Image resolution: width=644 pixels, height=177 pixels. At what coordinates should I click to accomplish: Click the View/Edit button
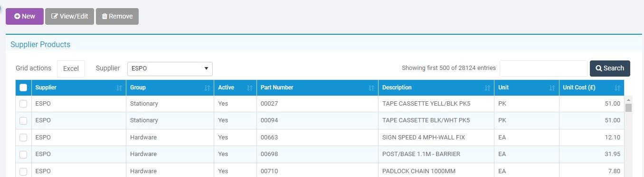pos(69,16)
